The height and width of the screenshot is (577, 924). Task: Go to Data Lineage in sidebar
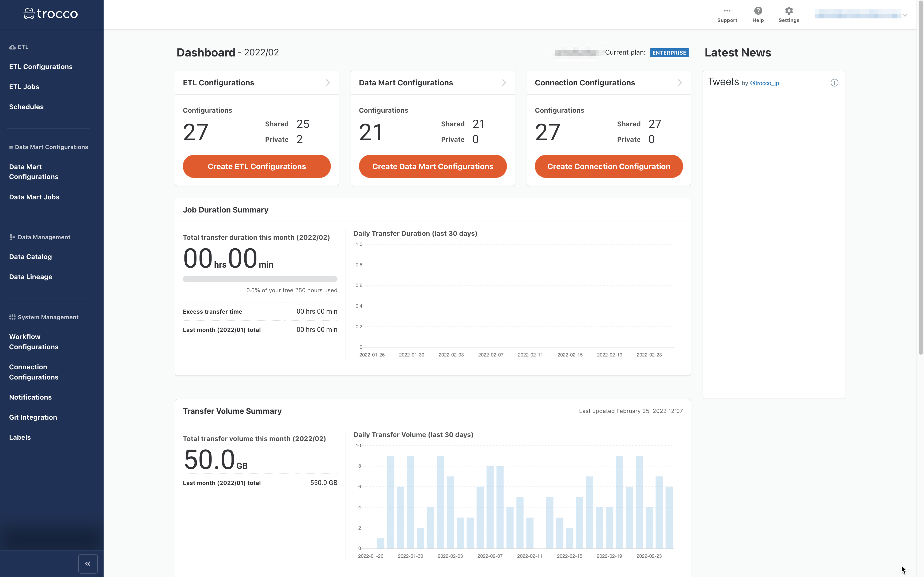[x=31, y=277]
